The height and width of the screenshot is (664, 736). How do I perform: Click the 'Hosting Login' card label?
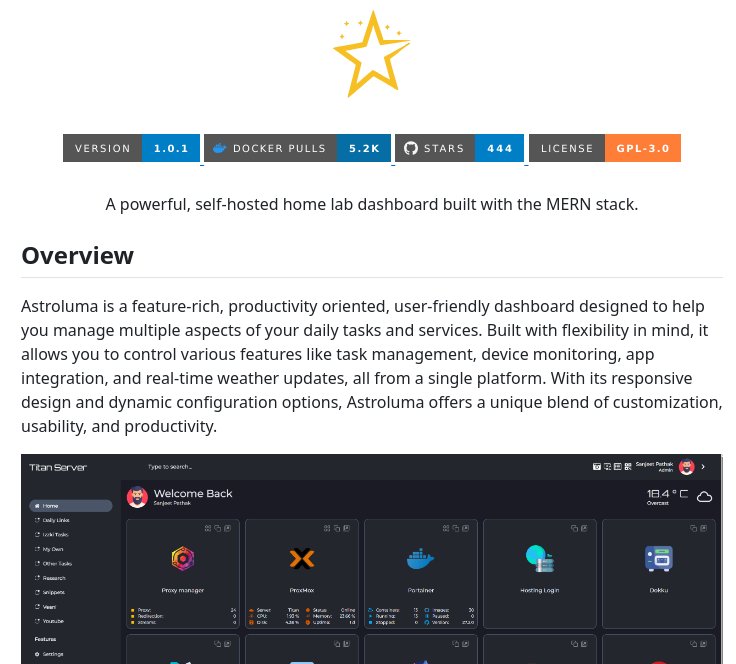tap(540, 590)
